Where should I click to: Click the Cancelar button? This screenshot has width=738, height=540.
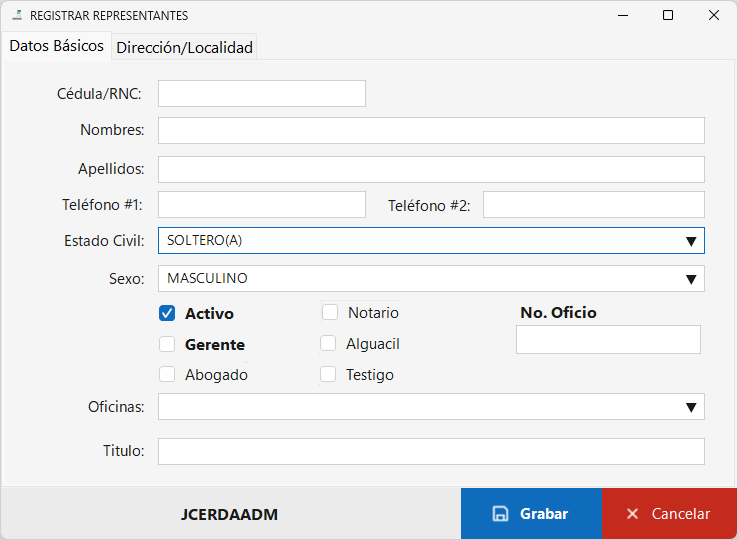(x=669, y=514)
